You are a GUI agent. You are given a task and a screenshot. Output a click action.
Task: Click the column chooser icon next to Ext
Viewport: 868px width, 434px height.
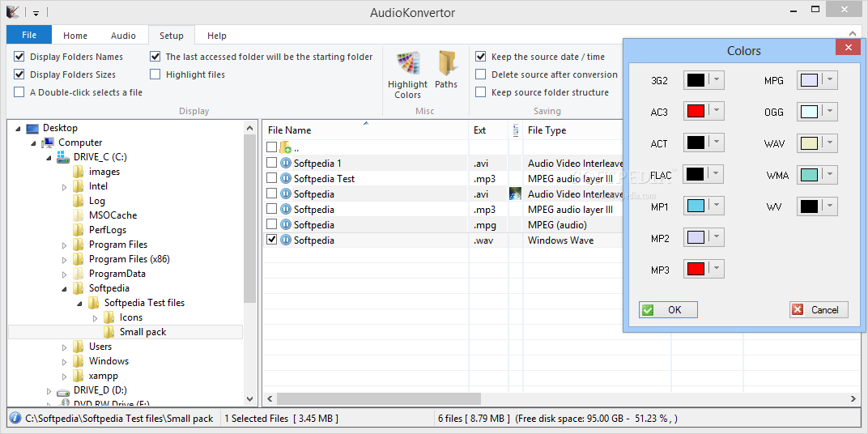pyautogui.click(x=515, y=130)
